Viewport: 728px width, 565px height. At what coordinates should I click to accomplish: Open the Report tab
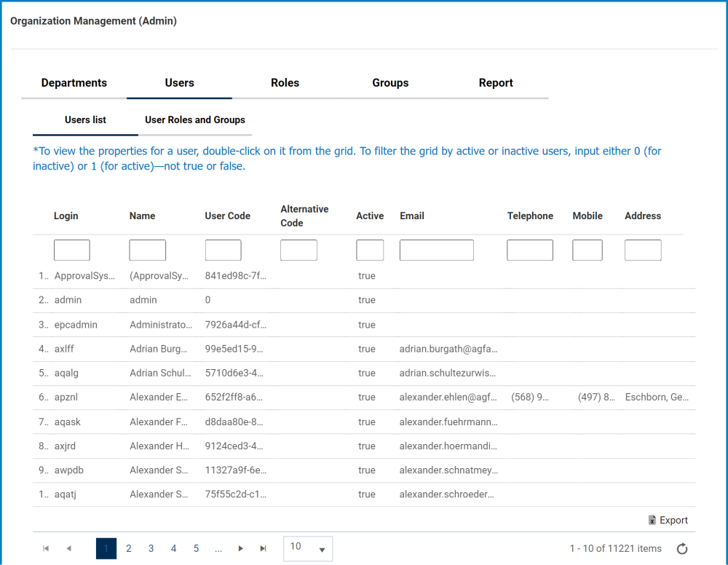496,83
